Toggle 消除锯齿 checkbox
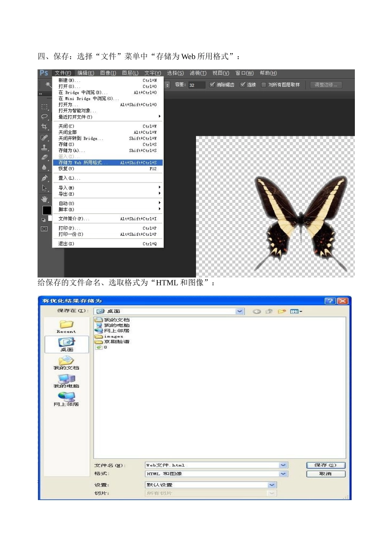The width and height of the screenshot is (392, 555). tap(212, 85)
